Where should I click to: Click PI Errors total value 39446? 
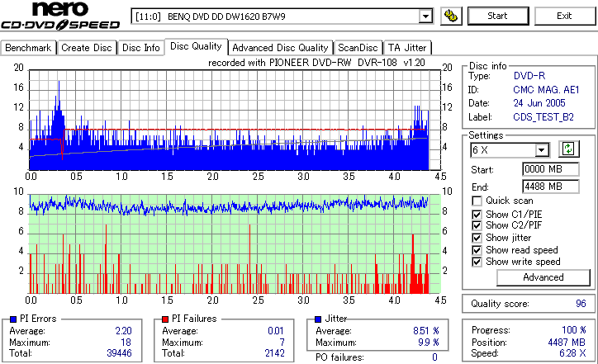[x=120, y=353]
